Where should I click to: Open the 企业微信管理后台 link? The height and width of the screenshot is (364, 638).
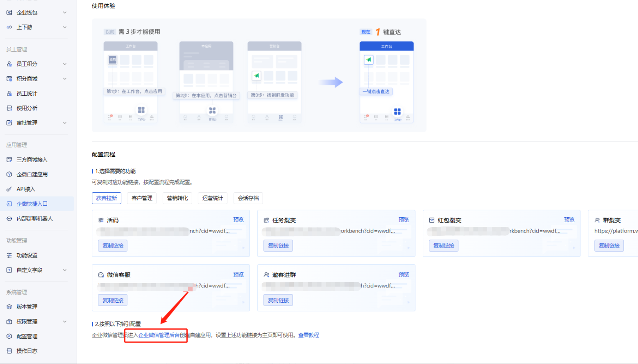[x=159, y=335]
